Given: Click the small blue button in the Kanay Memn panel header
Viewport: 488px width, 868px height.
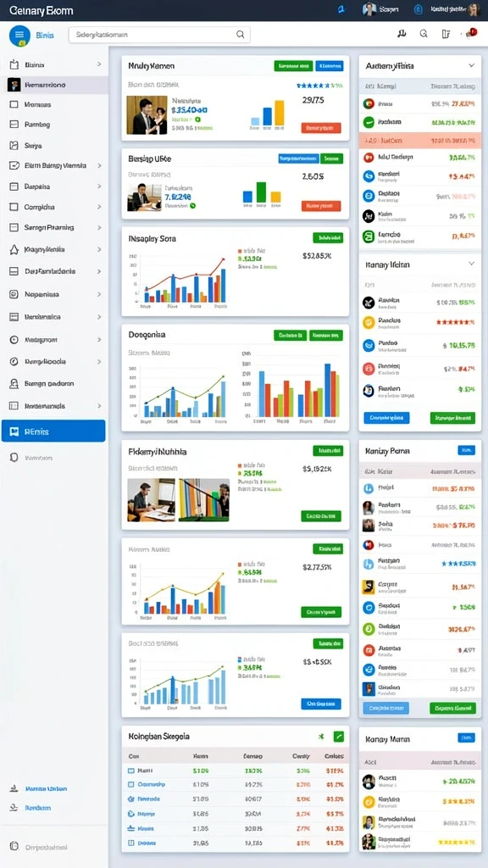Looking at the screenshot, I should pyautogui.click(x=467, y=738).
